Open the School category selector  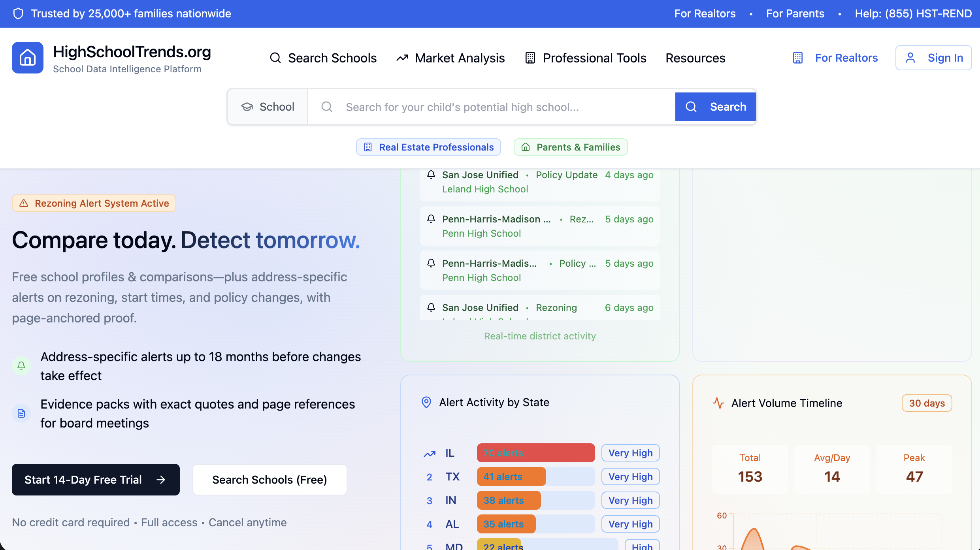[x=268, y=107]
